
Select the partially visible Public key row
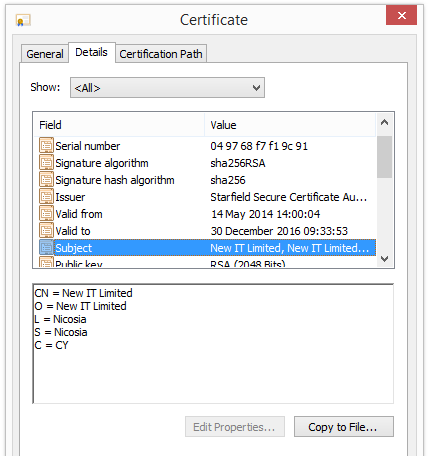205,263
